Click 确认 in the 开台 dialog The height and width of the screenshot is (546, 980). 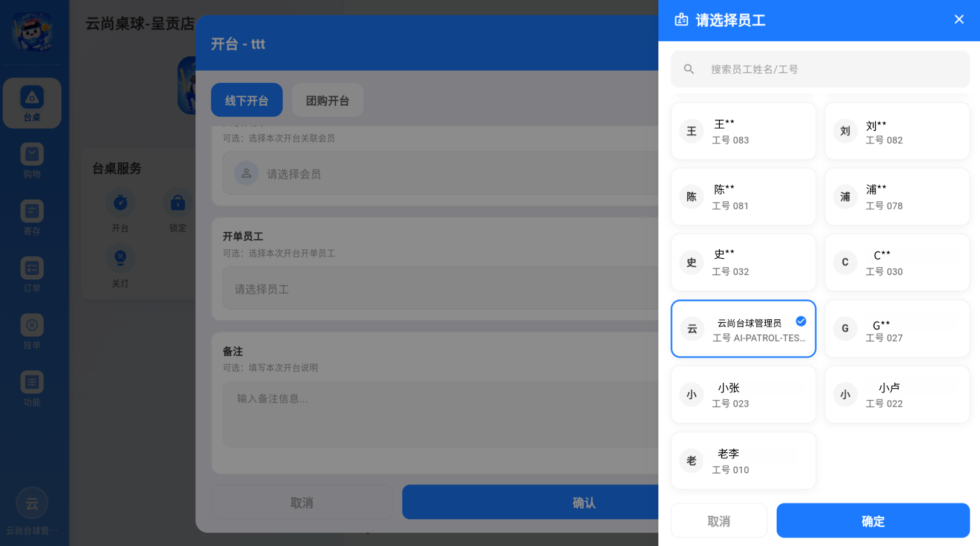530,502
